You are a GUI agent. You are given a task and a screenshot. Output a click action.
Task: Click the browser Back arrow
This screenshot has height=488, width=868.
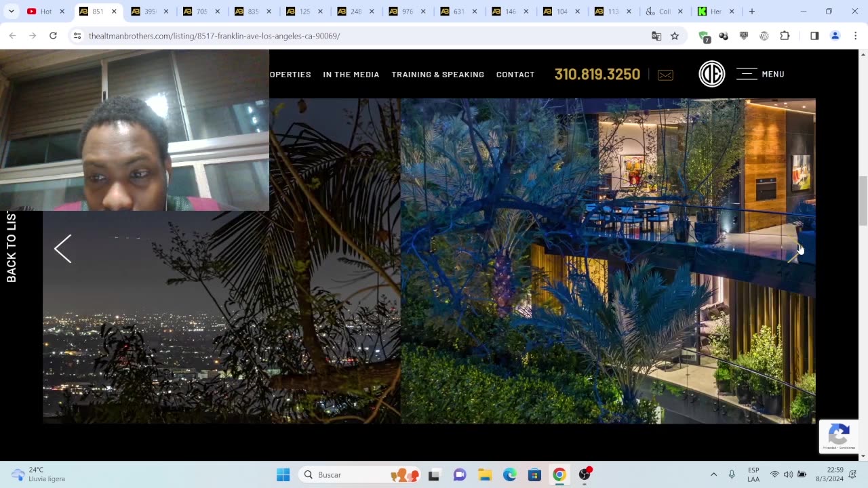point(13,36)
